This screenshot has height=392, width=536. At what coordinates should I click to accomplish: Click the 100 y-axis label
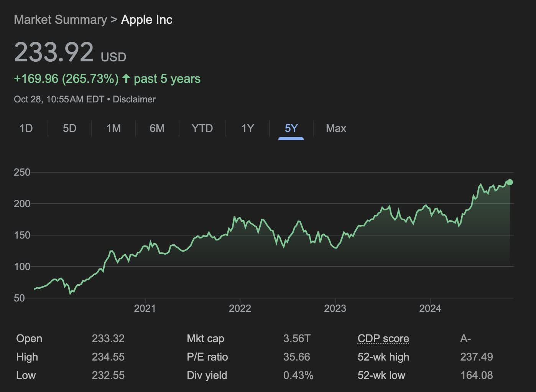(x=22, y=267)
